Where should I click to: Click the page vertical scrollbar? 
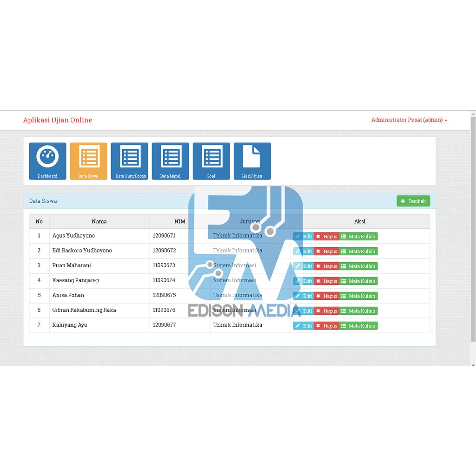coord(473,229)
